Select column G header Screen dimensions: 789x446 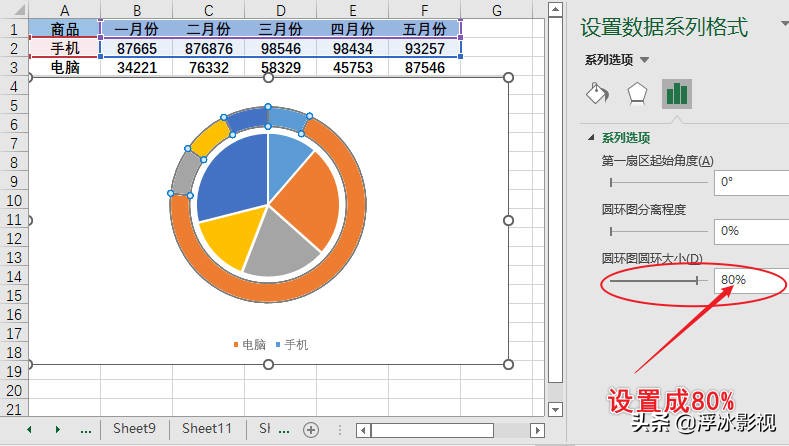click(496, 10)
